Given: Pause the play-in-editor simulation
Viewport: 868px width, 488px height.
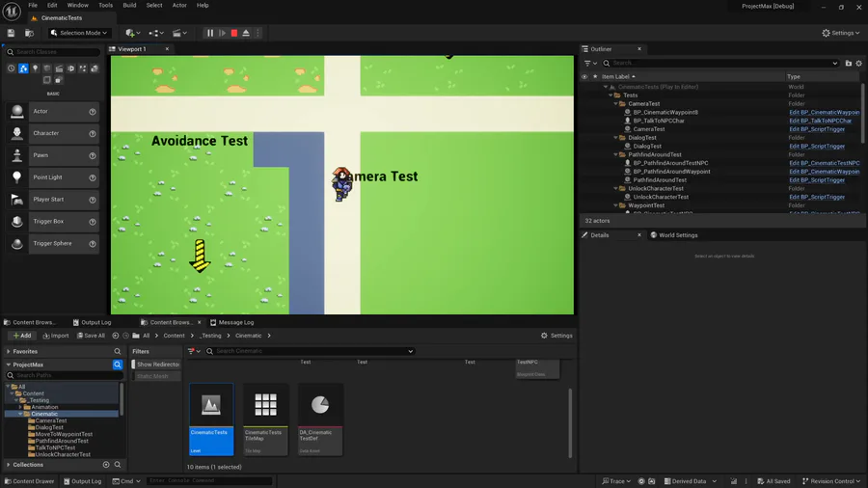Looking at the screenshot, I should 210,33.
